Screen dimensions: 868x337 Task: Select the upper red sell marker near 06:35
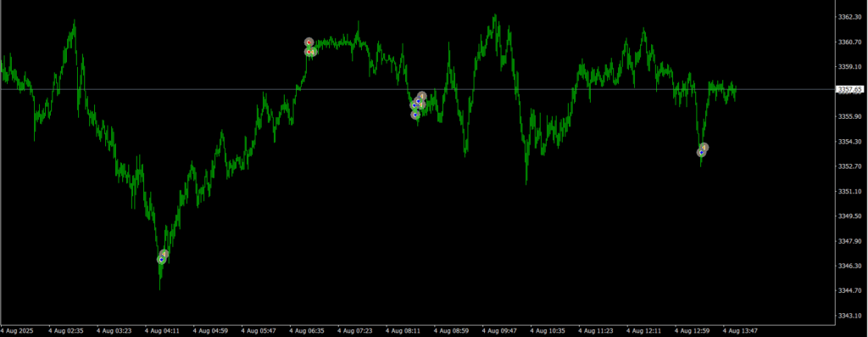click(309, 42)
